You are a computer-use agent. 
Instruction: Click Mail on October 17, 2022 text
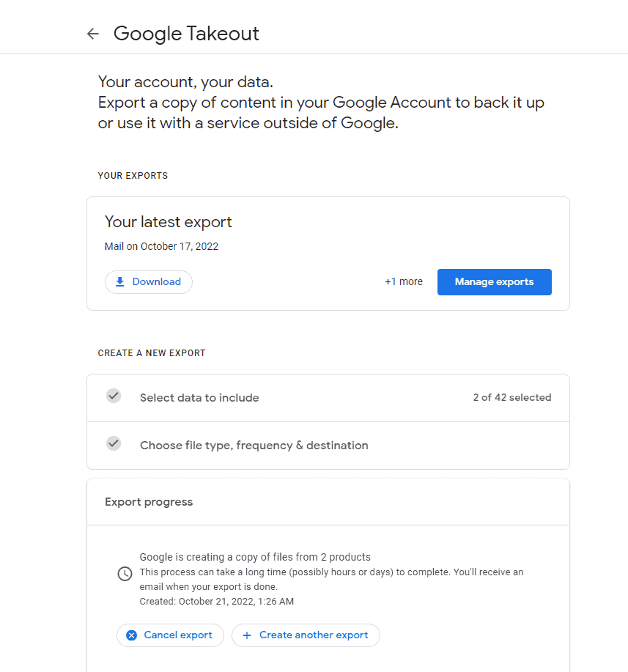click(162, 246)
